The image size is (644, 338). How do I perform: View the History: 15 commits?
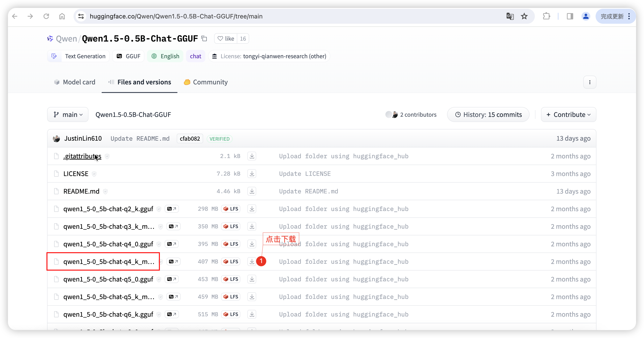pos(488,114)
